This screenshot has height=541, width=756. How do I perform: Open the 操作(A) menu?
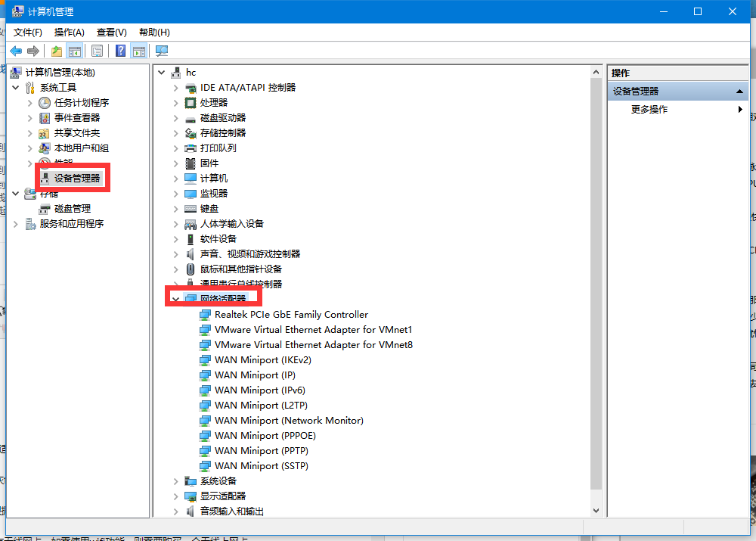70,32
